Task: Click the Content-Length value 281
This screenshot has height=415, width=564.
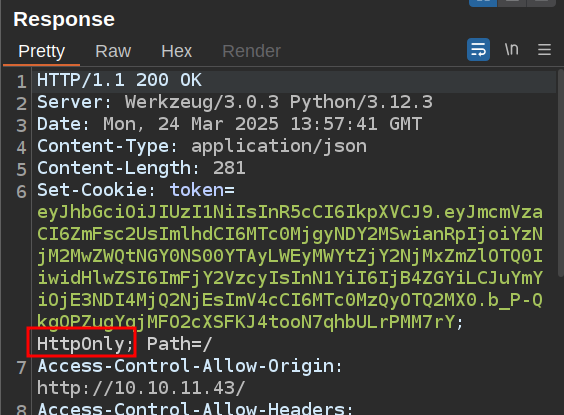Action: [229, 168]
